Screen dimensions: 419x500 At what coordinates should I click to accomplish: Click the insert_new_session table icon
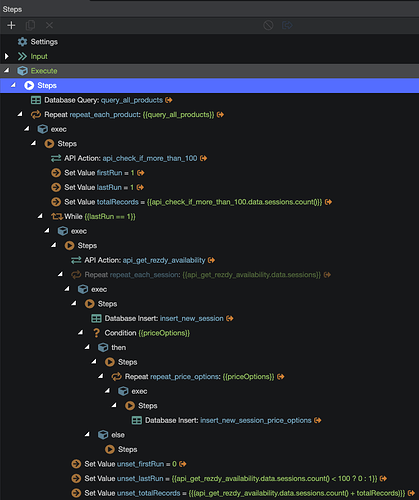pyautogui.click(x=96, y=318)
